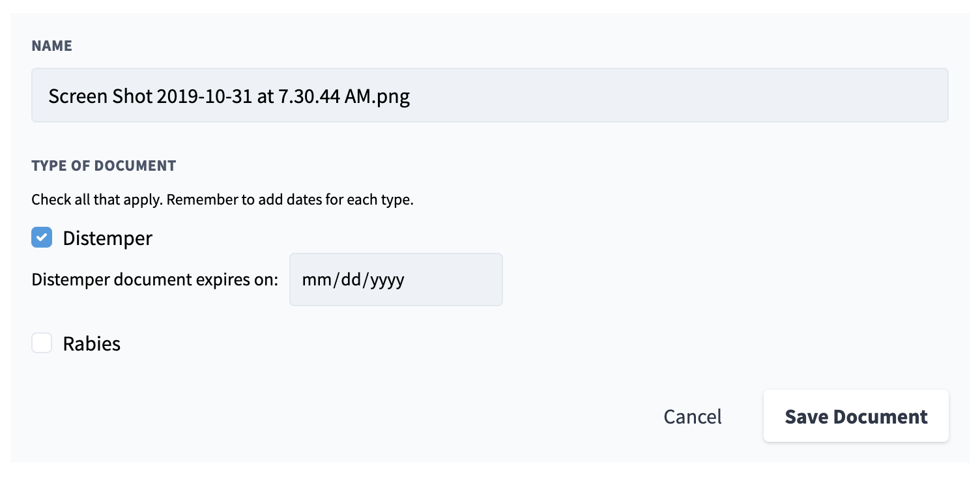Viewport: 980px width, 477px height.
Task: Click the NAME heading label
Action: 51,46
